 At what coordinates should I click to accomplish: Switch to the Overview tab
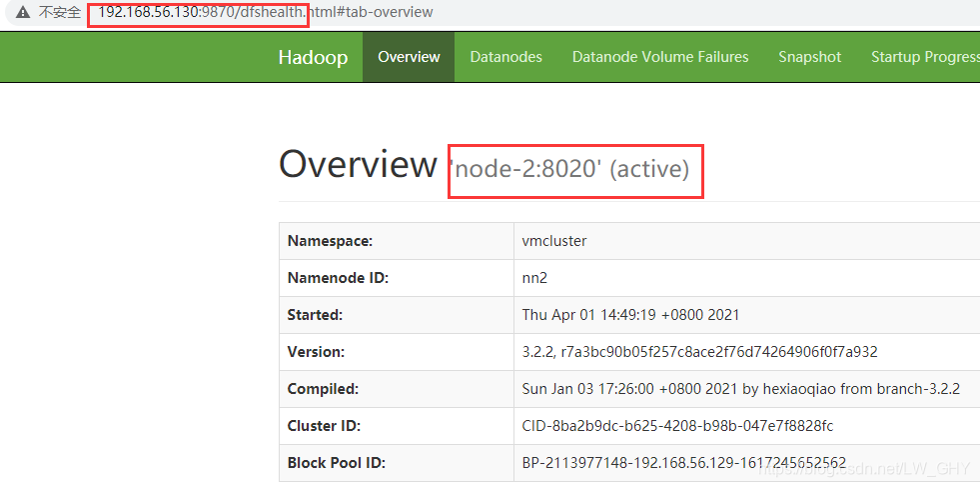[x=409, y=57]
